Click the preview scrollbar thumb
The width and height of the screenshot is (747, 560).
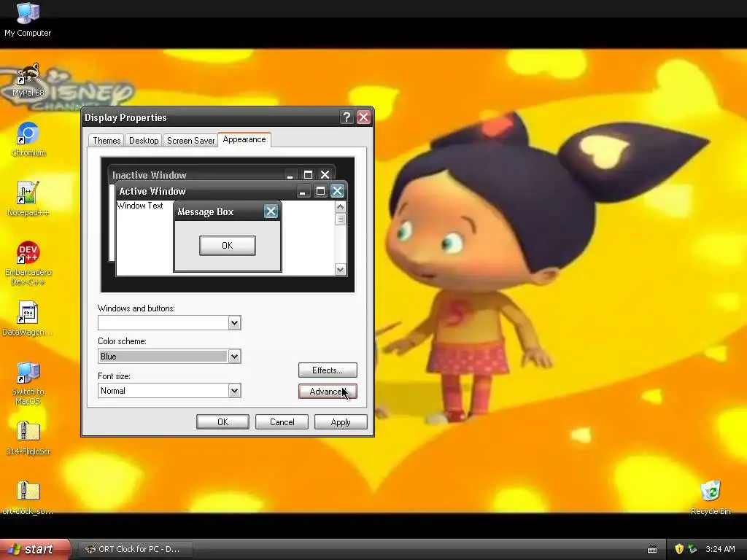[340, 219]
